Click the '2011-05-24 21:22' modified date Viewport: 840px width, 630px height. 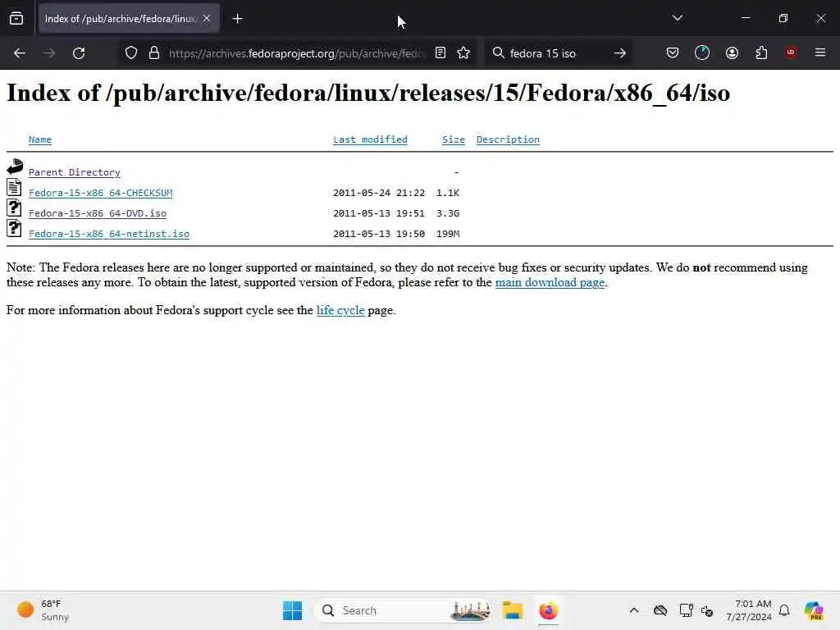(379, 193)
